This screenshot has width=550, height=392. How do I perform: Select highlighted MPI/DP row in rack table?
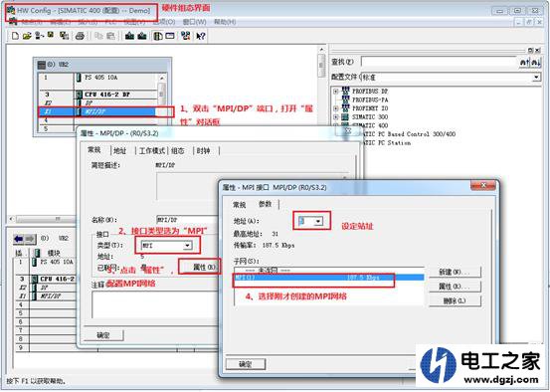(97, 112)
